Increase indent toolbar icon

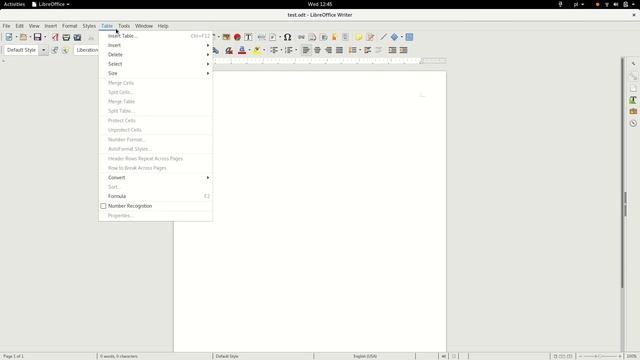392,50
